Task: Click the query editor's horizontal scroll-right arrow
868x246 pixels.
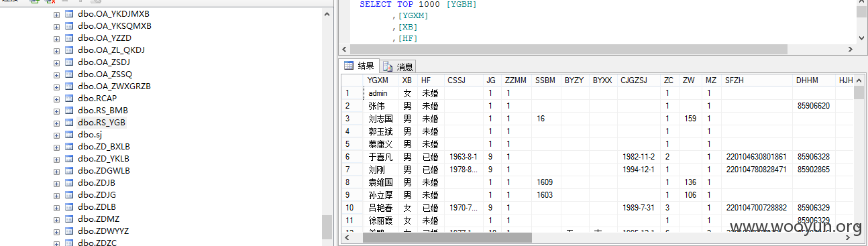Action: click(x=851, y=50)
